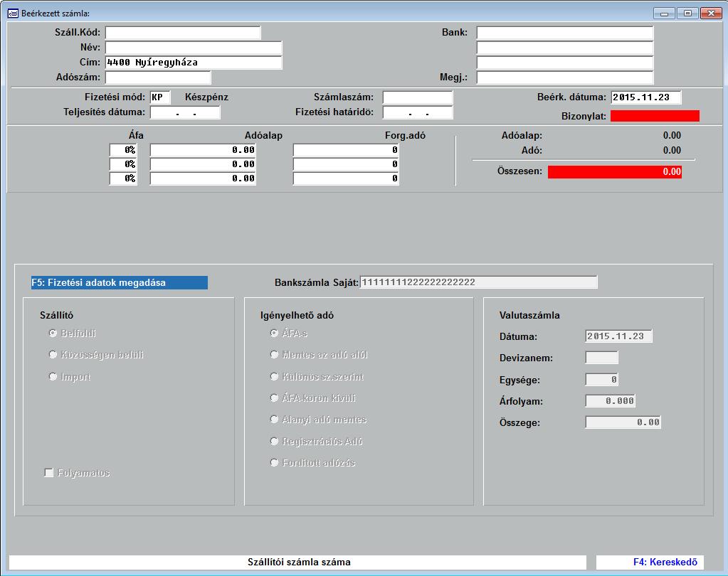728x576 pixels.
Task: Click the Árfolyam exchange rate field
Action: (610, 400)
